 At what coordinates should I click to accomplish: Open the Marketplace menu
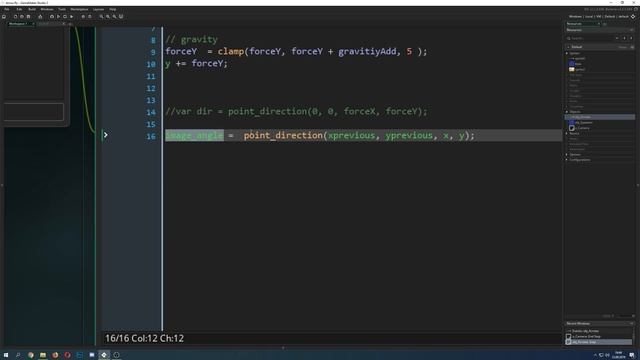point(79,9)
